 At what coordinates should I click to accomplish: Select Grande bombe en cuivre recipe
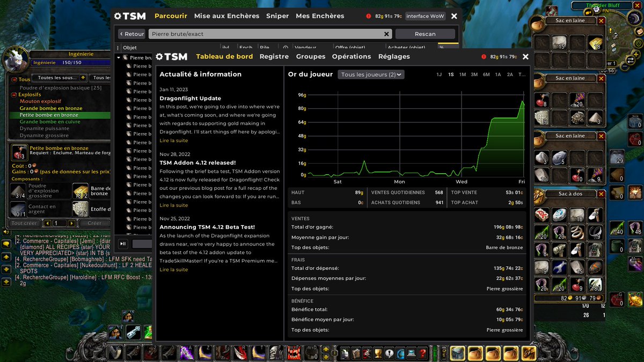click(50, 122)
